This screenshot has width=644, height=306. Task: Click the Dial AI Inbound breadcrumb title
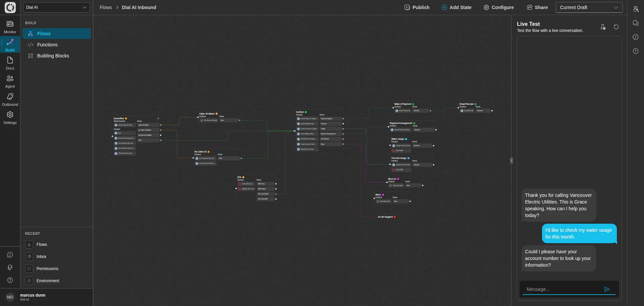(x=139, y=7)
